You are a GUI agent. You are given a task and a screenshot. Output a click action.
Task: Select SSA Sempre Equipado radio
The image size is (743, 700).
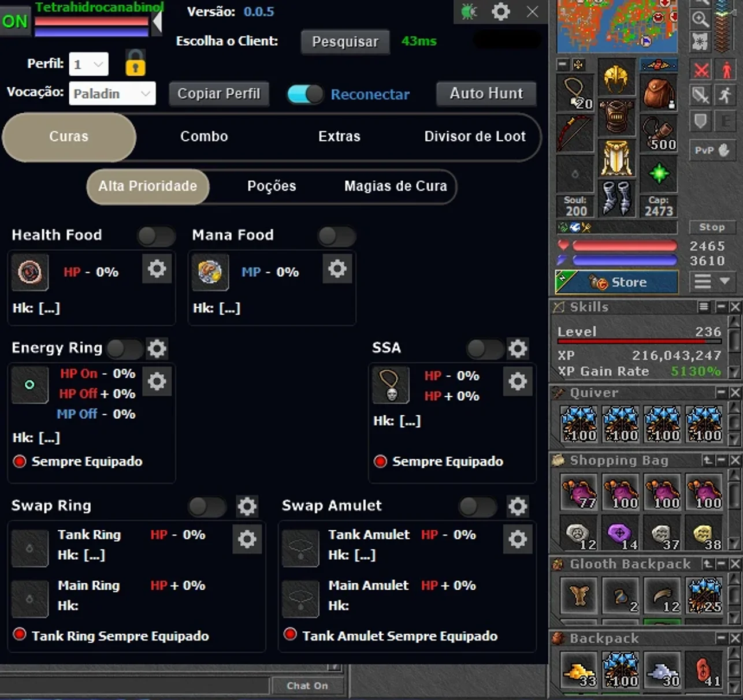[x=380, y=461]
